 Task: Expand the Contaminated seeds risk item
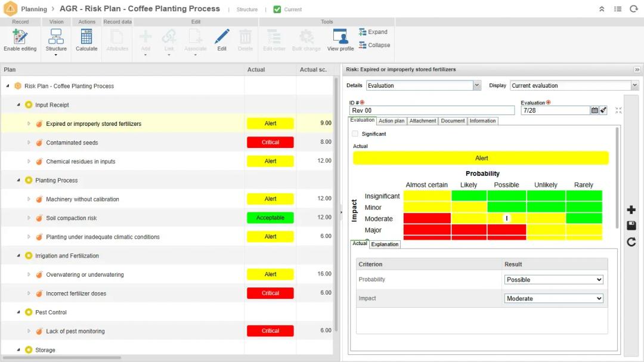coord(29,143)
